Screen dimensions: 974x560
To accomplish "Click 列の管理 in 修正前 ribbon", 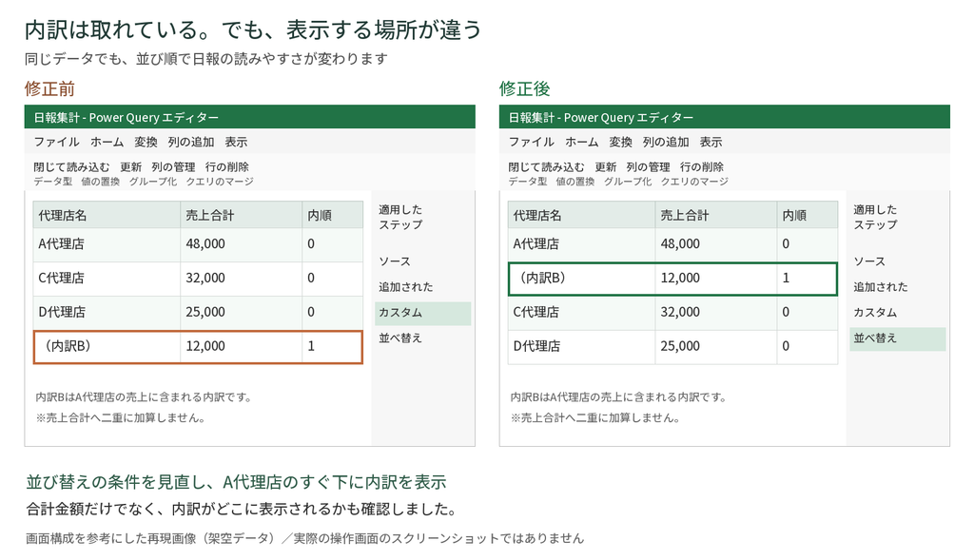I will [x=173, y=167].
